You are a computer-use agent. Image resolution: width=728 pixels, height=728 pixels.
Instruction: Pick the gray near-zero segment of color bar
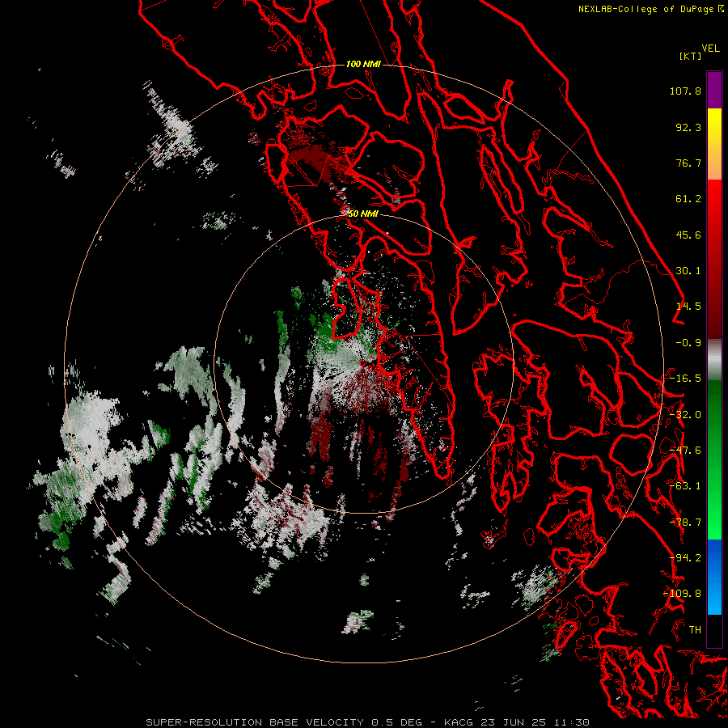click(x=714, y=360)
